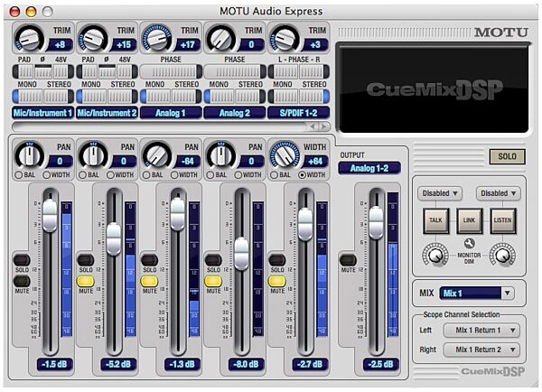This screenshot has width=542, height=392.
Task: Toggle PHASE switch on Analog 1
Action: [x=171, y=71]
